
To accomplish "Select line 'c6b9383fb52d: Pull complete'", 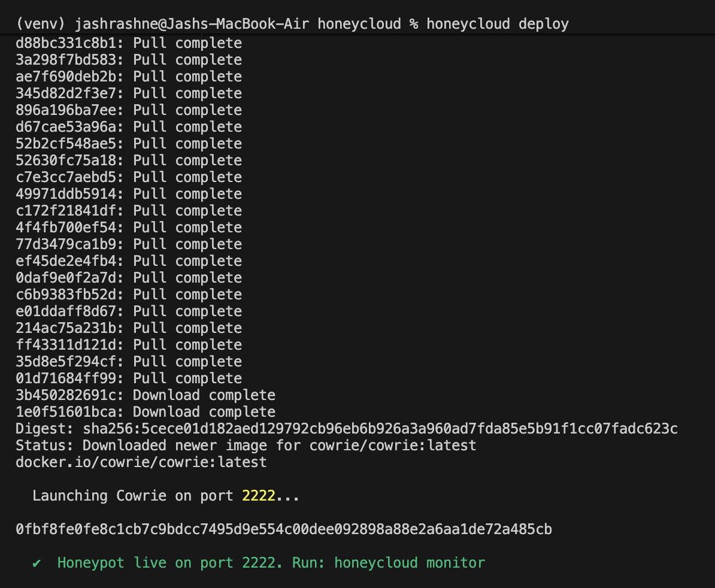I will coord(129,295).
